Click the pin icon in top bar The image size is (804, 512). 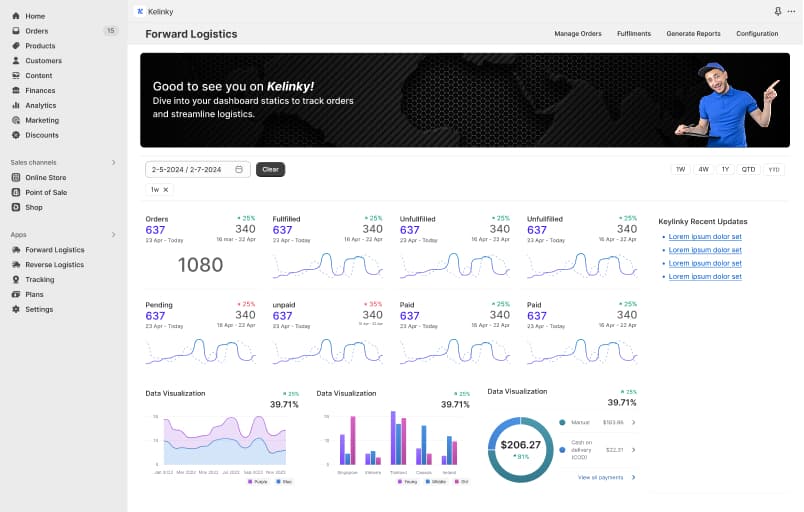(778, 11)
